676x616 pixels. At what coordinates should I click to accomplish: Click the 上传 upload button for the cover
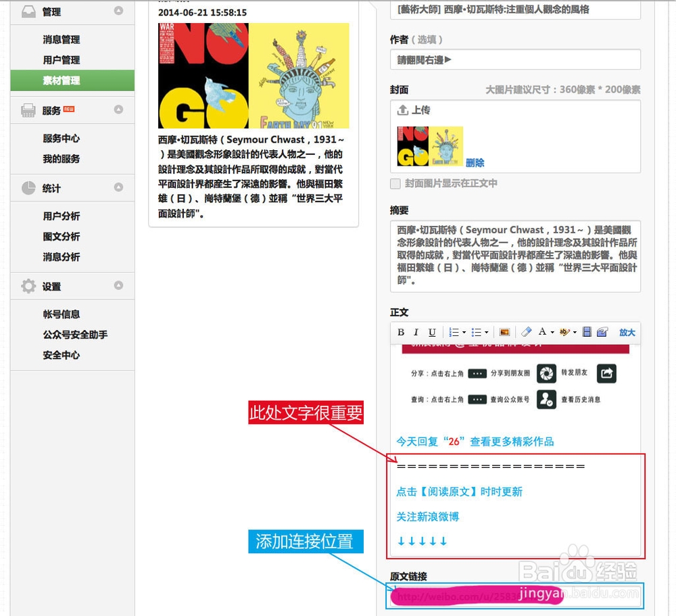(413, 110)
